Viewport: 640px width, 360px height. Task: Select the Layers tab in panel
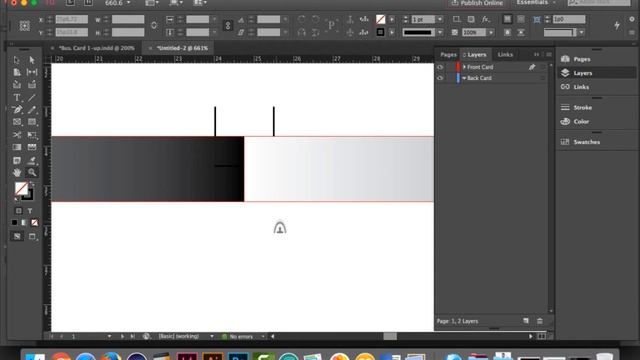pos(476,54)
